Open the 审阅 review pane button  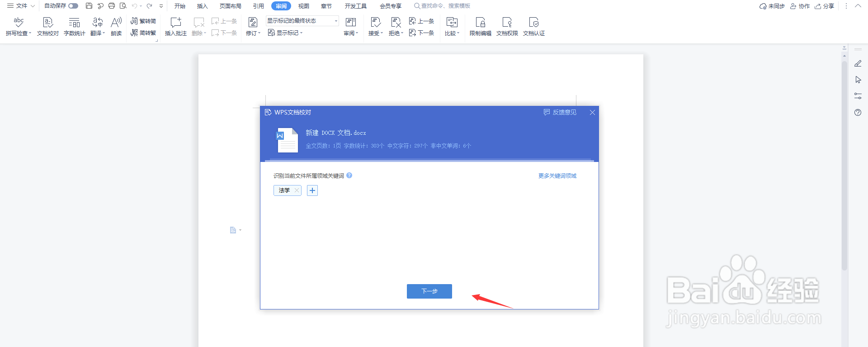tap(351, 27)
